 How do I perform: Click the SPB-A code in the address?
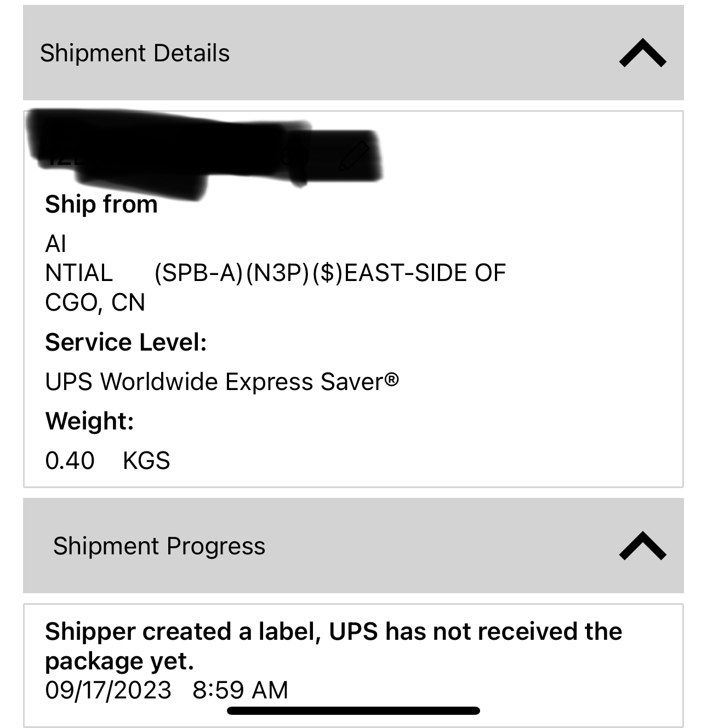click(198, 273)
